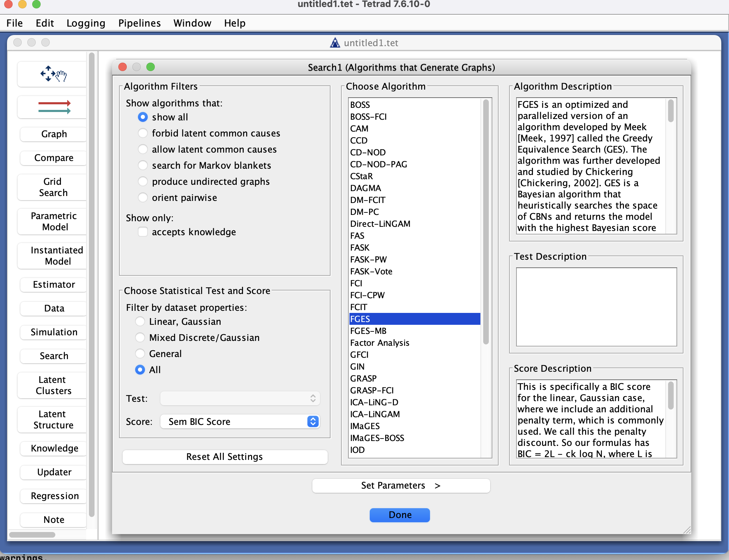Screen dimensions: 729x560
Task: Select the highlighted FGES algorithm
Action: click(x=415, y=319)
